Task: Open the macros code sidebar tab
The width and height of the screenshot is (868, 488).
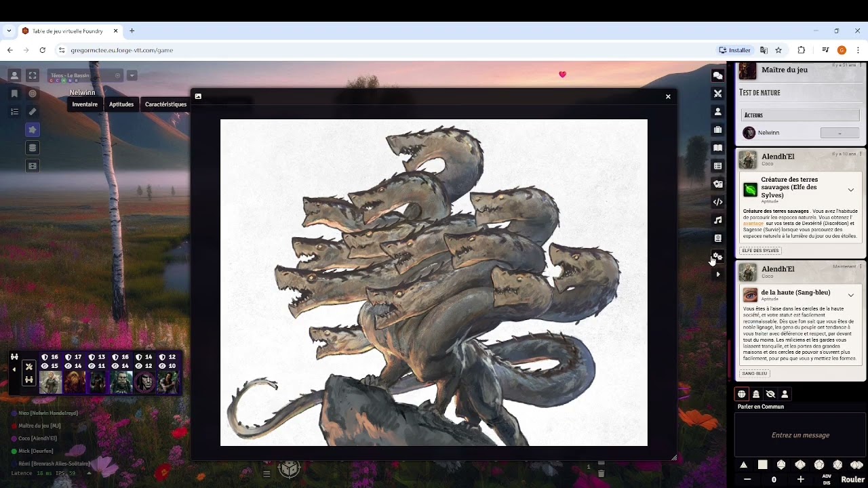Action: tap(717, 202)
